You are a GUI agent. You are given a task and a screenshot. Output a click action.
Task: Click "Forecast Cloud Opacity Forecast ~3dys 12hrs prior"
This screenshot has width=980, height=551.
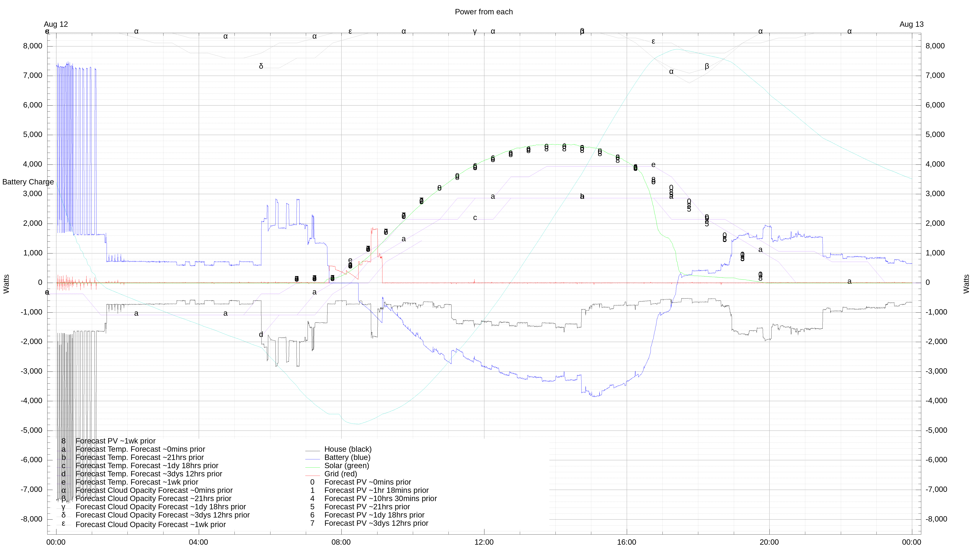(163, 515)
